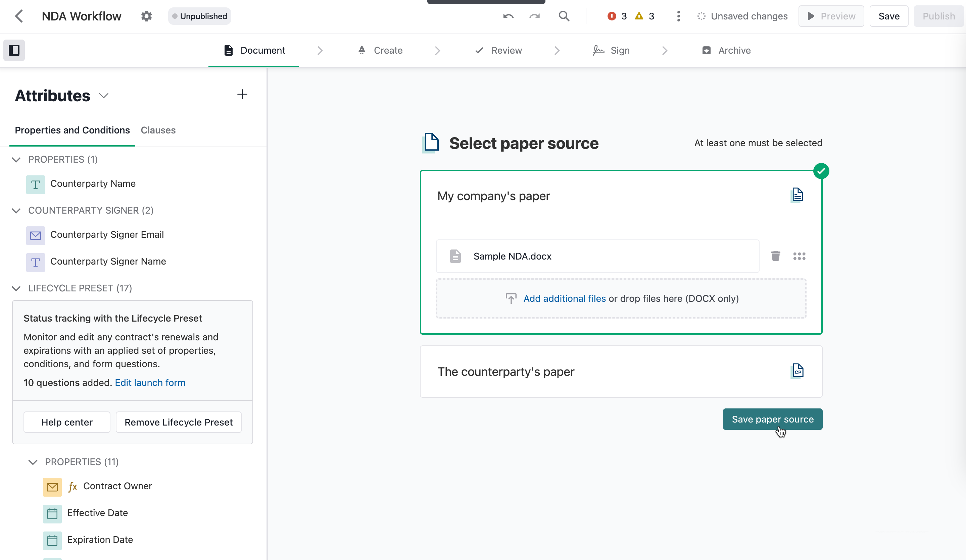Open the Edit launch form link
Screen dimensions: 966x560
150,383
